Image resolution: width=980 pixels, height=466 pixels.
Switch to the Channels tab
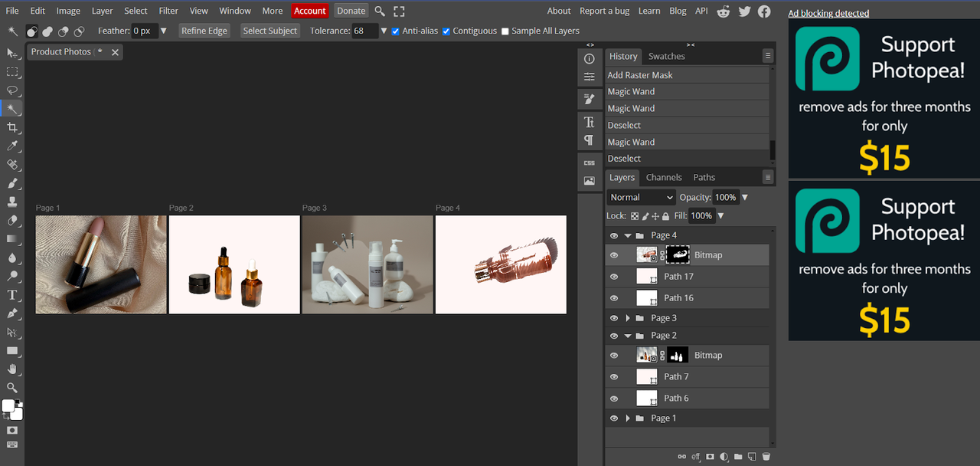click(x=664, y=177)
